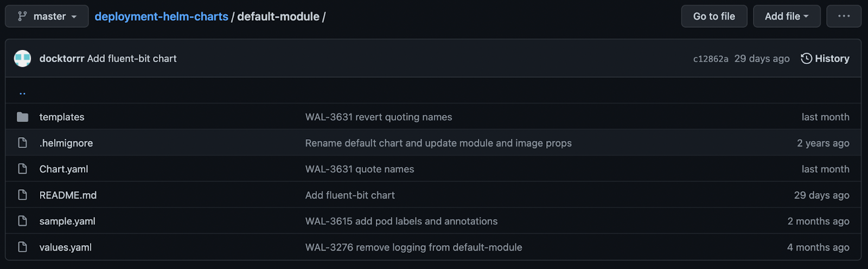
Task: Click the docktorrr user avatar
Action: pyautogui.click(x=22, y=59)
